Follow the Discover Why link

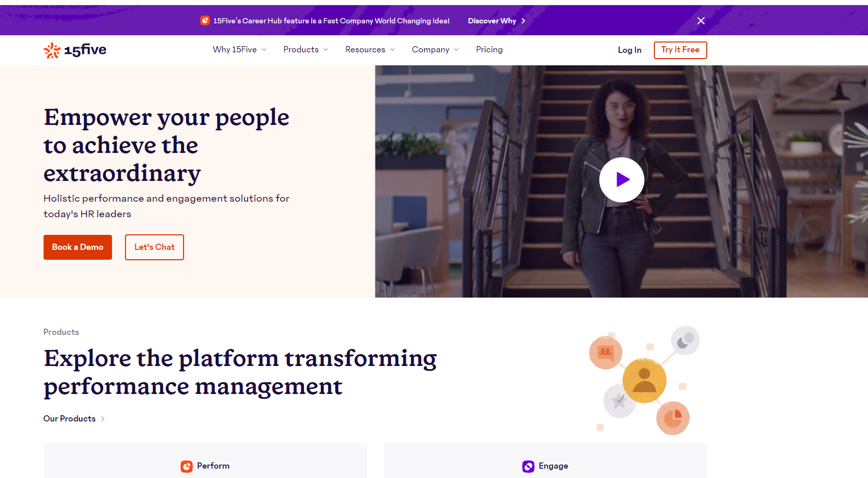492,21
